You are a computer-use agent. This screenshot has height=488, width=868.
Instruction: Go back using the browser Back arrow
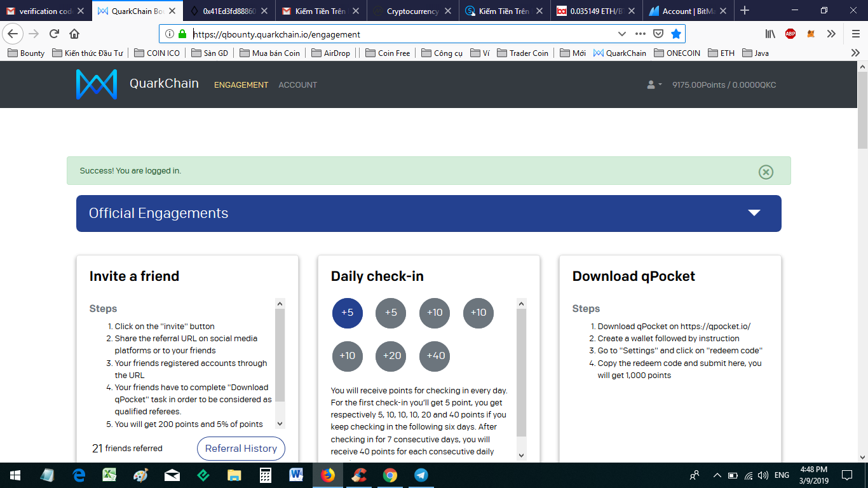pyautogui.click(x=13, y=34)
